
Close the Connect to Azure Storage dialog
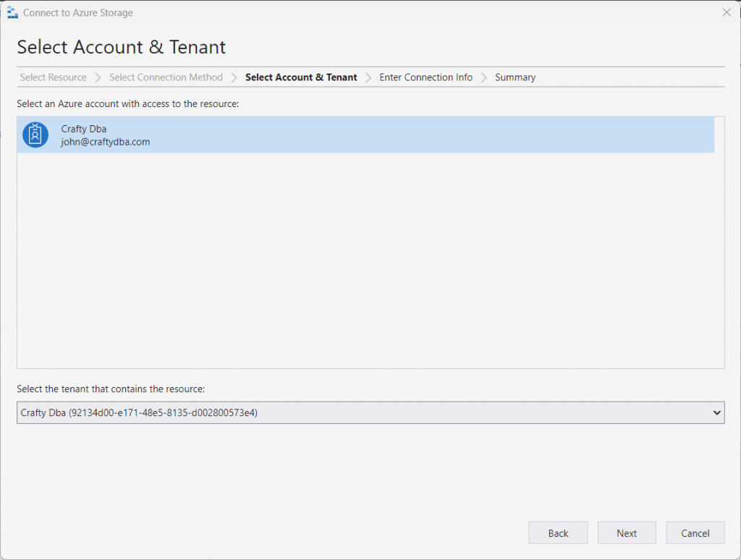[727, 12]
